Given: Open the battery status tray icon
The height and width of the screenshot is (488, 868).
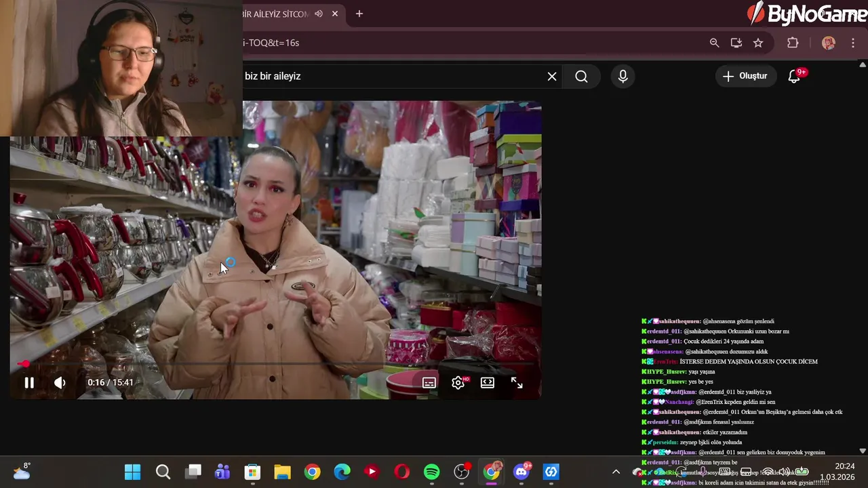Looking at the screenshot, I should [x=802, y=472].
